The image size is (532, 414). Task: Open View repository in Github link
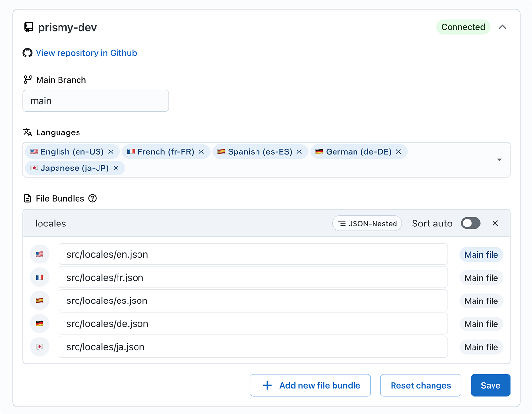click(x=86, y=53)
